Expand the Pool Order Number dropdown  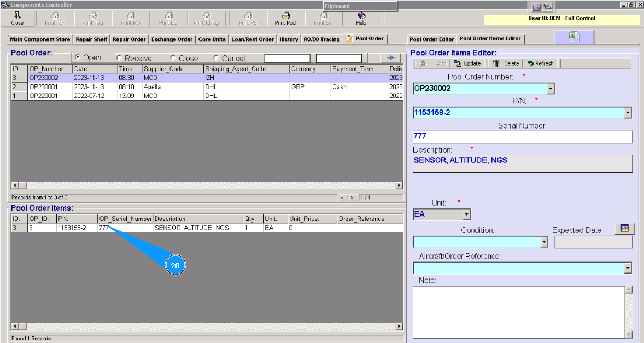pyautogui.click(x=551, y=88)
